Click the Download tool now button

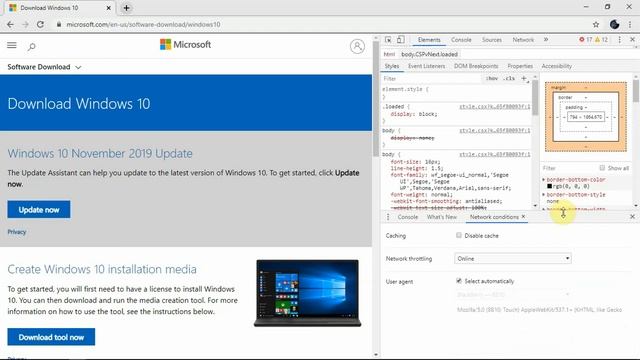(x=51, y=337)
